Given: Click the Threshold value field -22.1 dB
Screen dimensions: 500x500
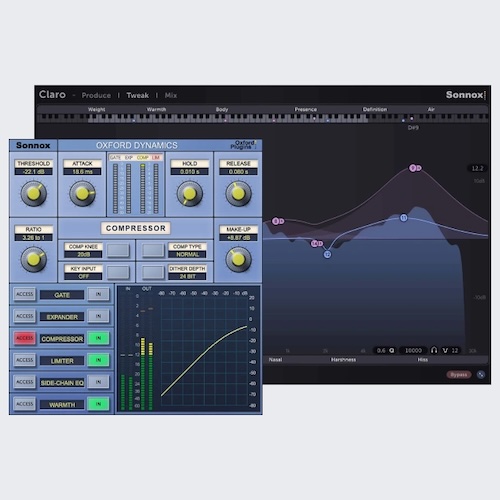Looking at the screenshot, I should coord(33,172).
